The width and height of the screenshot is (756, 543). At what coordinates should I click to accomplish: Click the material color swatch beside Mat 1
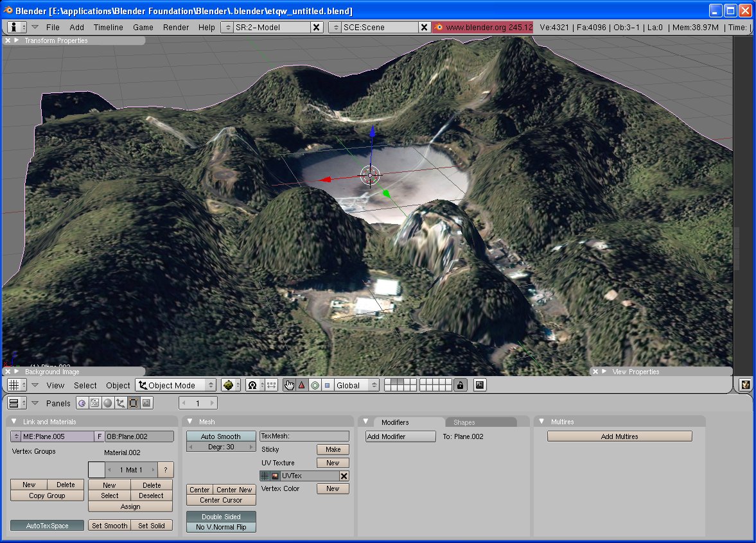pos(96,470)
